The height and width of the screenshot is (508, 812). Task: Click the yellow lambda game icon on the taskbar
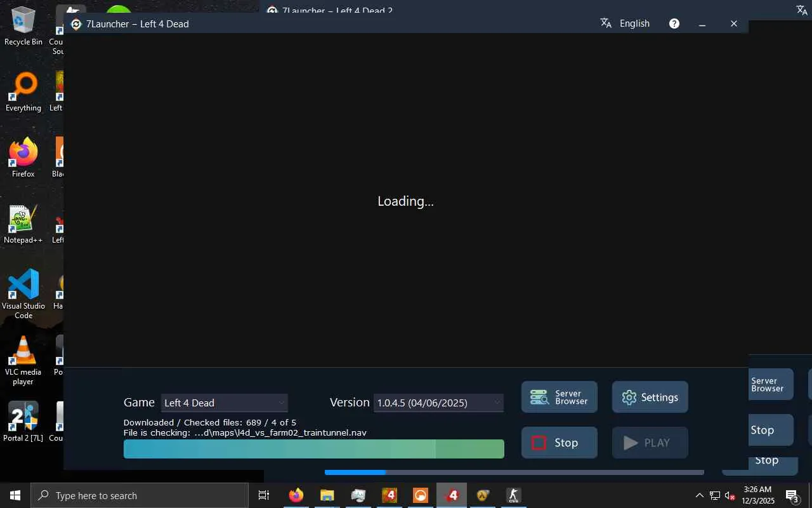pos(483,495)
